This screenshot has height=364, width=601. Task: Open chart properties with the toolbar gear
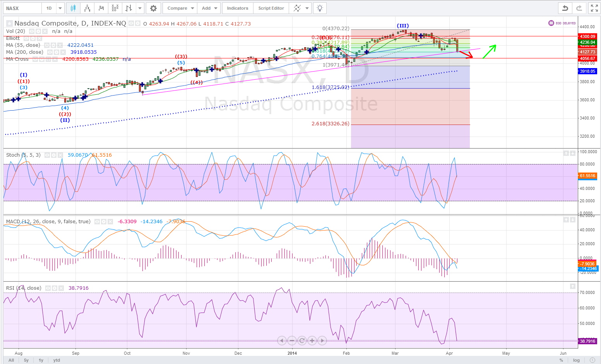pyautogui.click(x=153, y=8)
